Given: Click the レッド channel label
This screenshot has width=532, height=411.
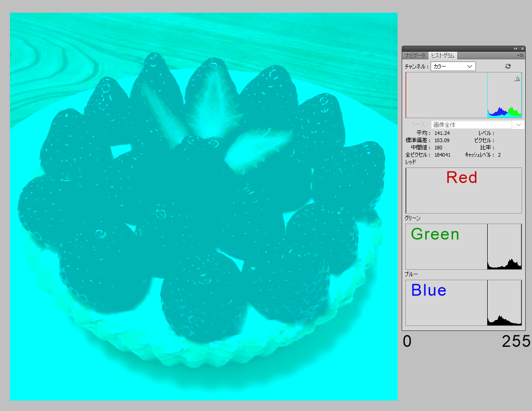Looking at the screenshot, I should click(x=411, y=162).
